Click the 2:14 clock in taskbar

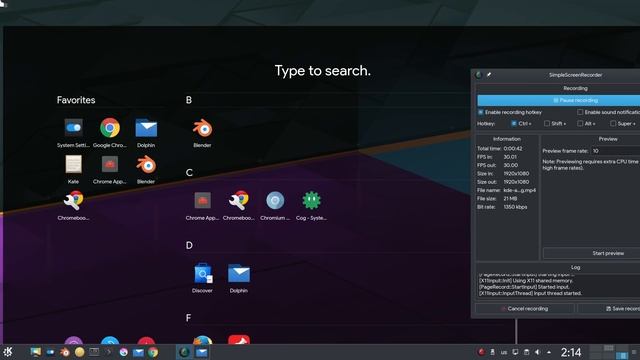pyautogui.click(x=571, y=352)
